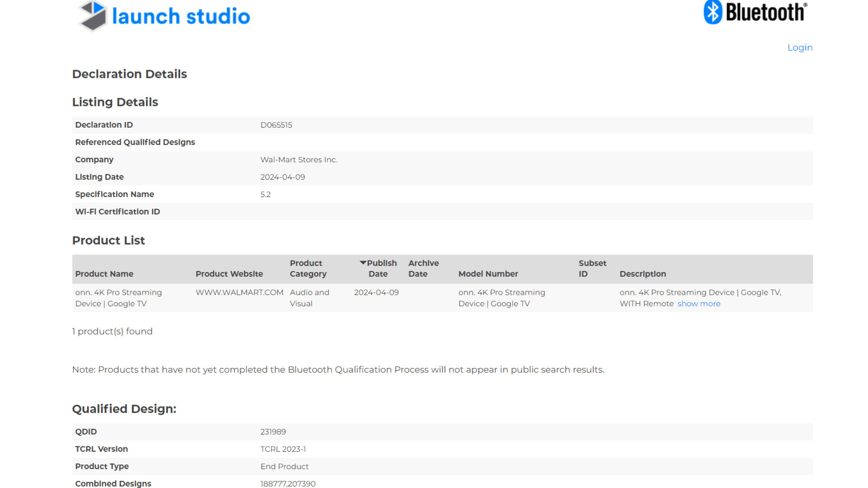Screen dimensions: 868x488
Task: Click Declaration ID value D065515
Action: pyautogui.click(x=276, y=125)
